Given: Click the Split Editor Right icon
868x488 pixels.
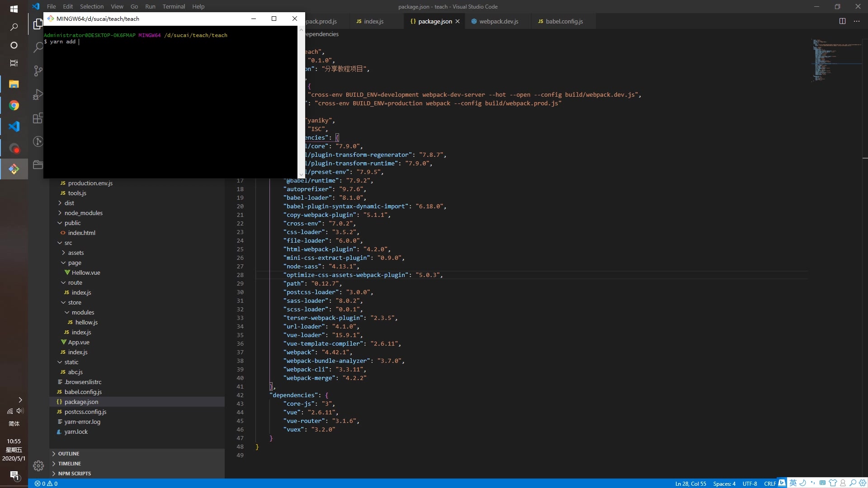Looking at the screenshot, I should [842, 21].
